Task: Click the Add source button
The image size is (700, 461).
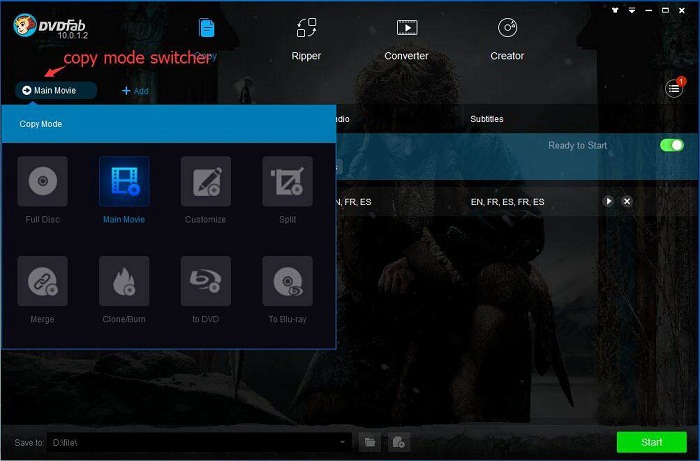Action: 135,91
